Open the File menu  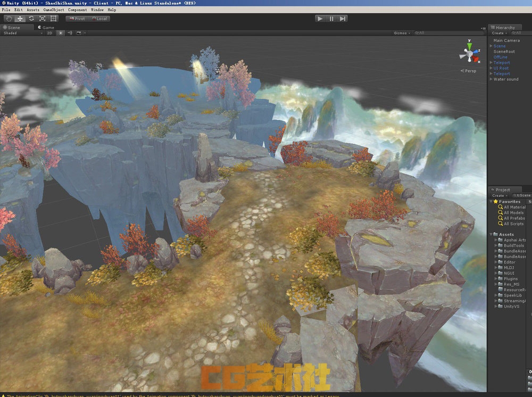[x=6, y=10]
